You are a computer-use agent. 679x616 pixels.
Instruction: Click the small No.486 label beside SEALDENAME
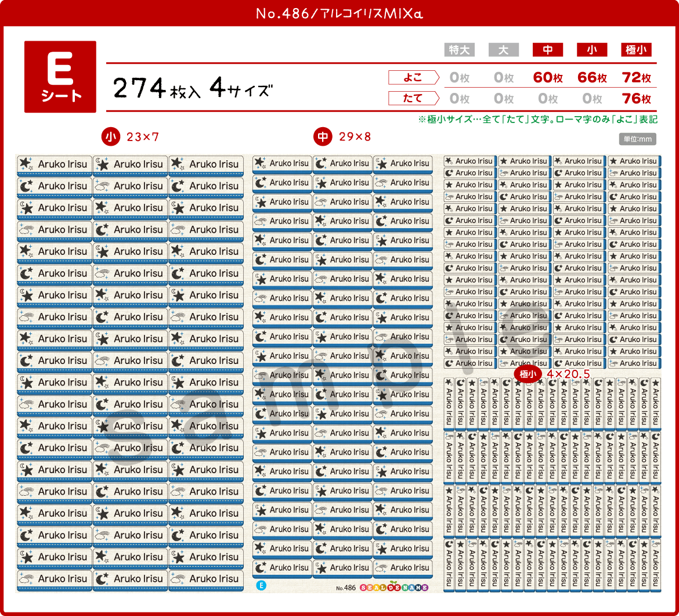pyautogui.click(x=346, y=588)
